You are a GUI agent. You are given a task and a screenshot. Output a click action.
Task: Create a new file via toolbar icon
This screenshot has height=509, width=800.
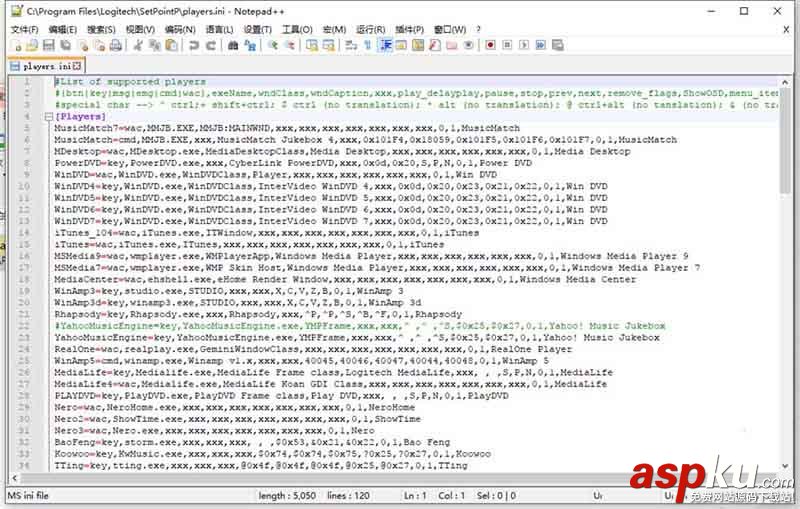(18, 46)
